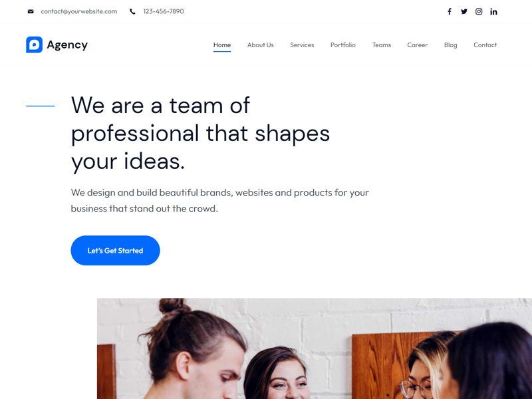The height and width of the screenshot is (399, 532).
Task: Open the Career menu link
Action: (x=418, y=45)
